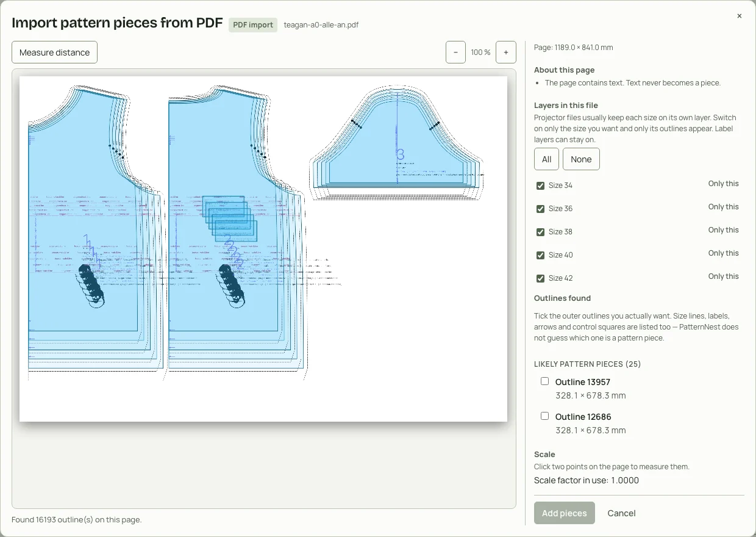756x537 pixels.
Task: Uncheck the Size 42 layer
Action: tap(540, 278)
